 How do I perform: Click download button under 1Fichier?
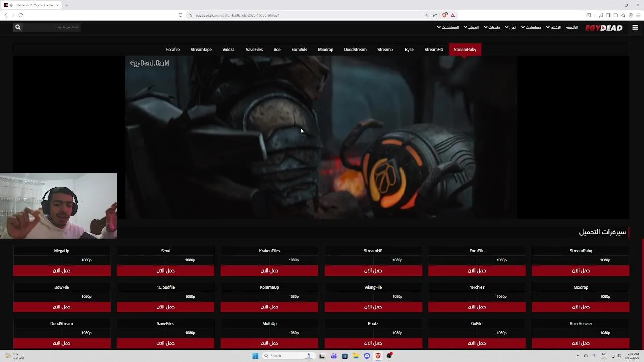pyautogui.click(x=477, y=307)
